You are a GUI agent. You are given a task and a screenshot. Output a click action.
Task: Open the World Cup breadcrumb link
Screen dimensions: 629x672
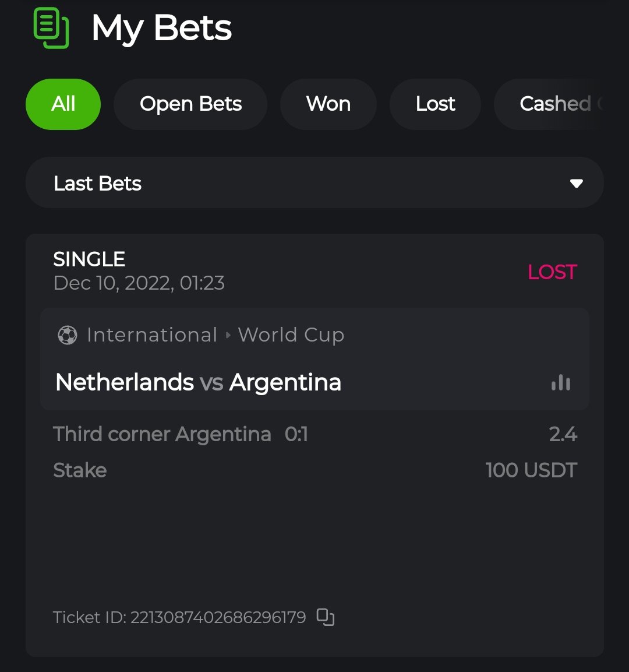(291, 335)
